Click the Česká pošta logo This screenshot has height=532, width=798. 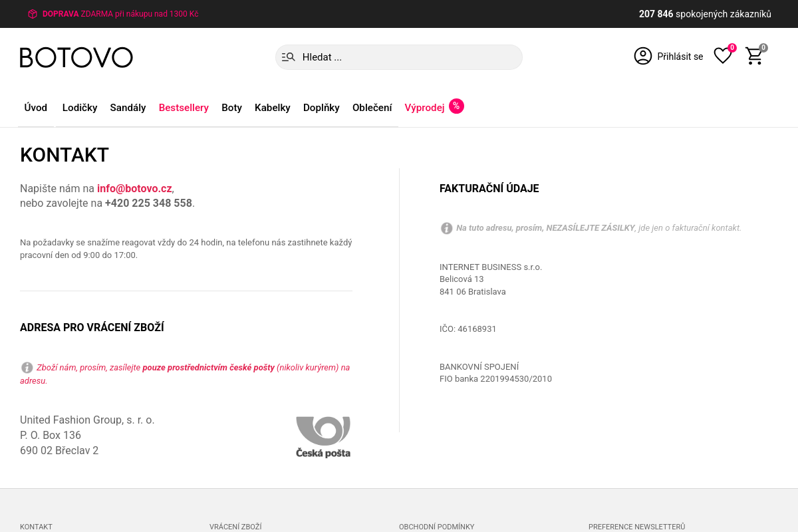point(323,437)
